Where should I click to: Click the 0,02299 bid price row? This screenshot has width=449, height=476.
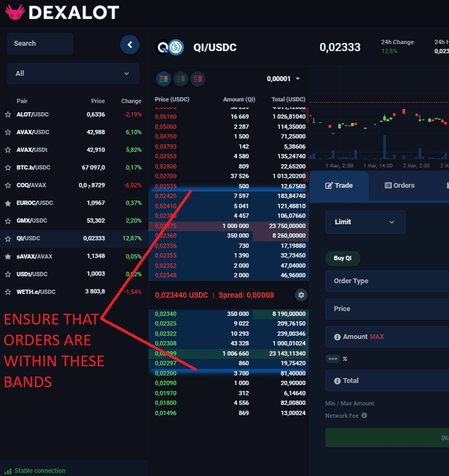click(x=229, y=354)
